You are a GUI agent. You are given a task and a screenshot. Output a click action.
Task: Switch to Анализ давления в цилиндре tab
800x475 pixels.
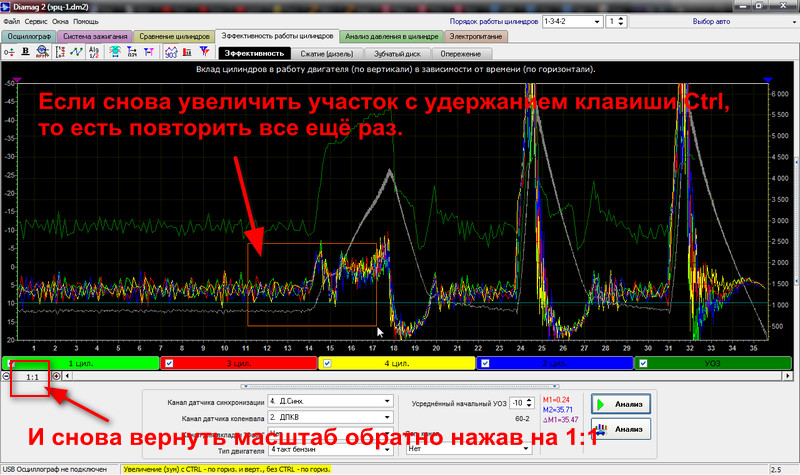pos(391,37)
